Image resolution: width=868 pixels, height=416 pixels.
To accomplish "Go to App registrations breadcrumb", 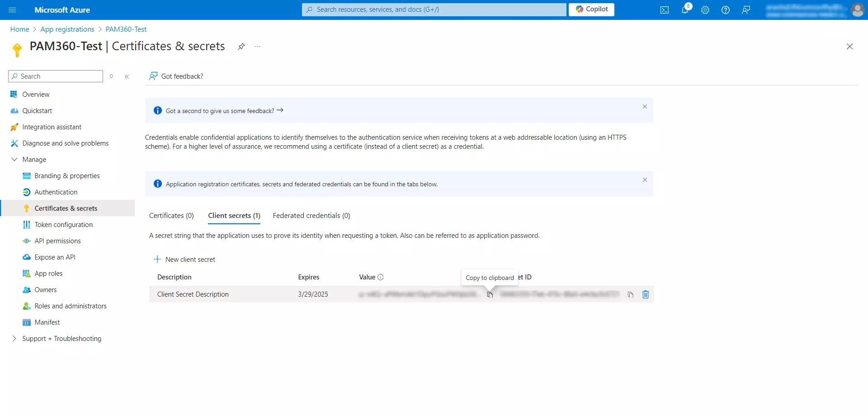I will [67, 29].
